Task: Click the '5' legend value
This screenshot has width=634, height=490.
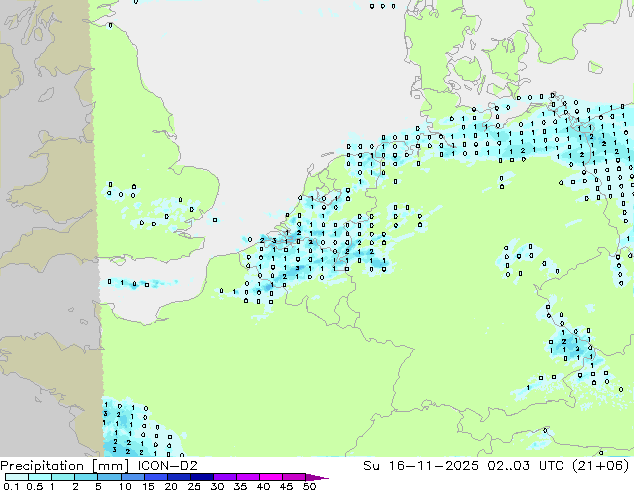Action: coord(98,486)
